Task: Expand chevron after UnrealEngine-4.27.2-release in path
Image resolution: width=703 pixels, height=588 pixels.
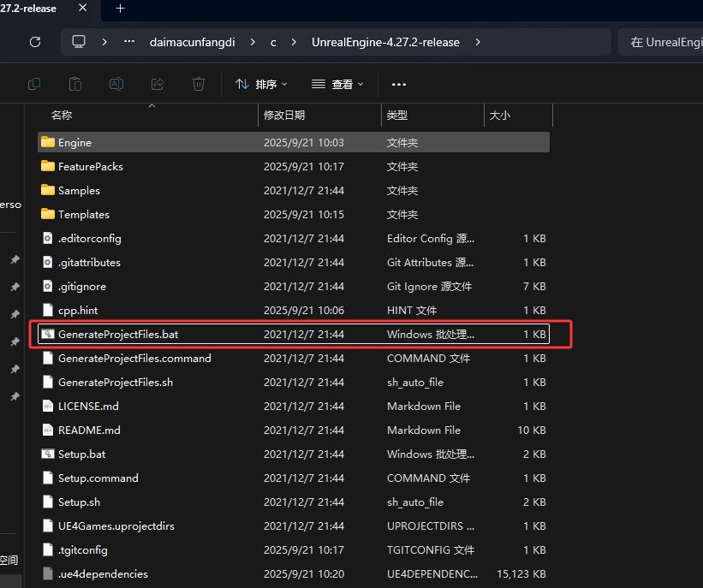Action: (478, 42)
